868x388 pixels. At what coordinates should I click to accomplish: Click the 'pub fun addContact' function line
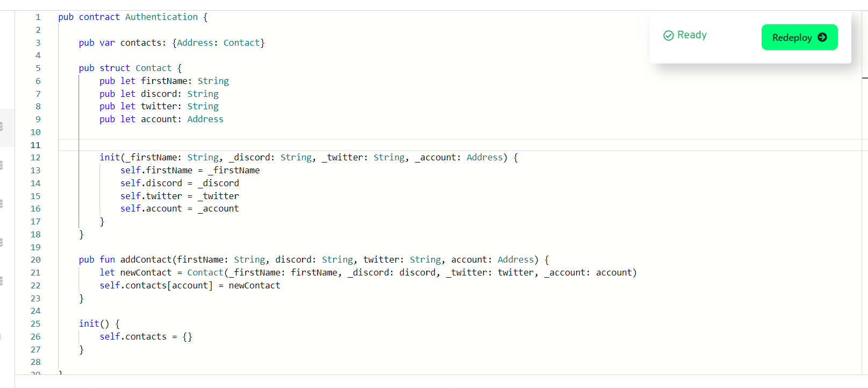click(314, 260)
